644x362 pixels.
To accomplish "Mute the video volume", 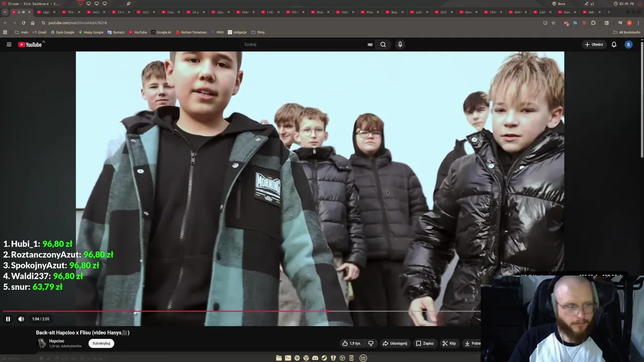I will (x=21, y=319).
